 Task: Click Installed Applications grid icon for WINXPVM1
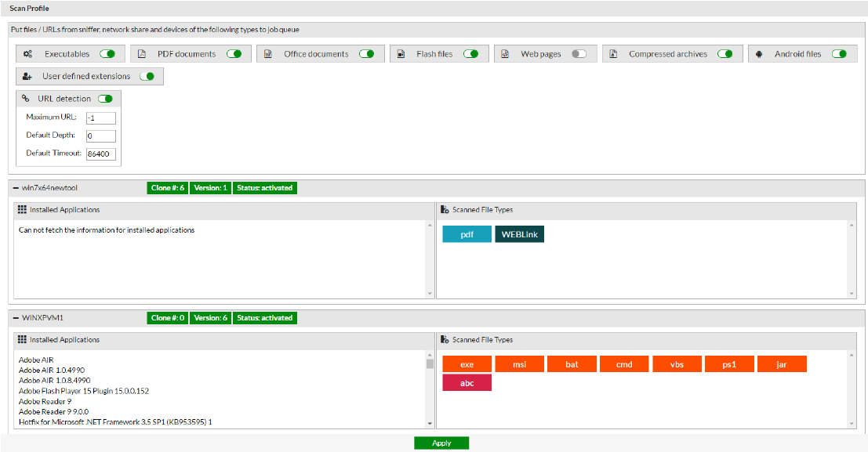pyautogui.click(x=22, y=340)
